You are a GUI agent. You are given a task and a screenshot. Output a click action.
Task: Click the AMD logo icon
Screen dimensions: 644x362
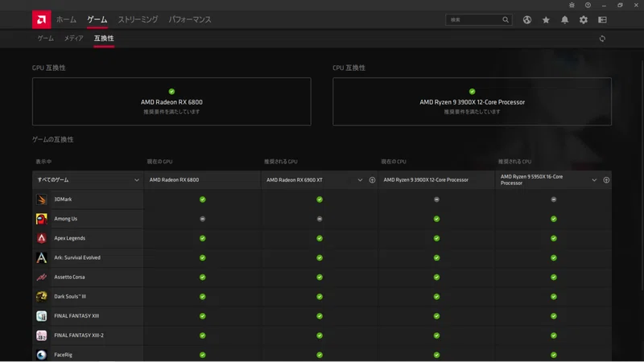click(42, 19)
